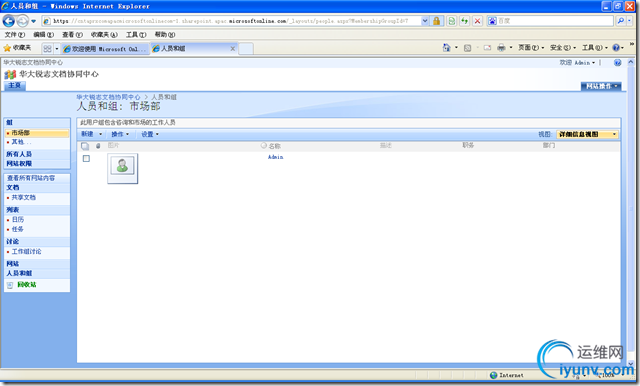This screenshot has width=640, height=386.
Task: Open the 文件 menu
Action: (x=15, y=35)
